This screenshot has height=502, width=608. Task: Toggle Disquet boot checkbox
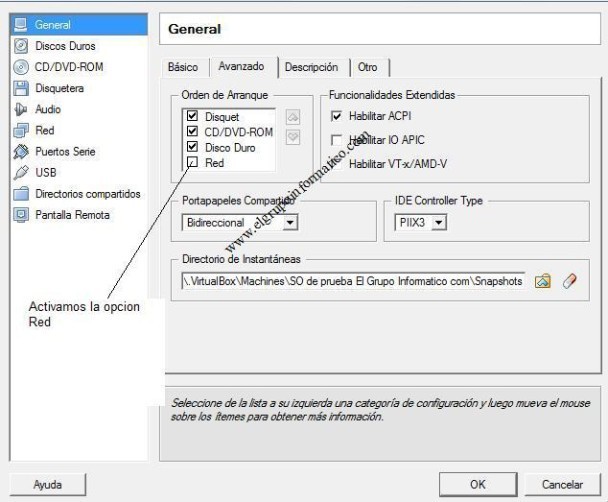point(192,116)
